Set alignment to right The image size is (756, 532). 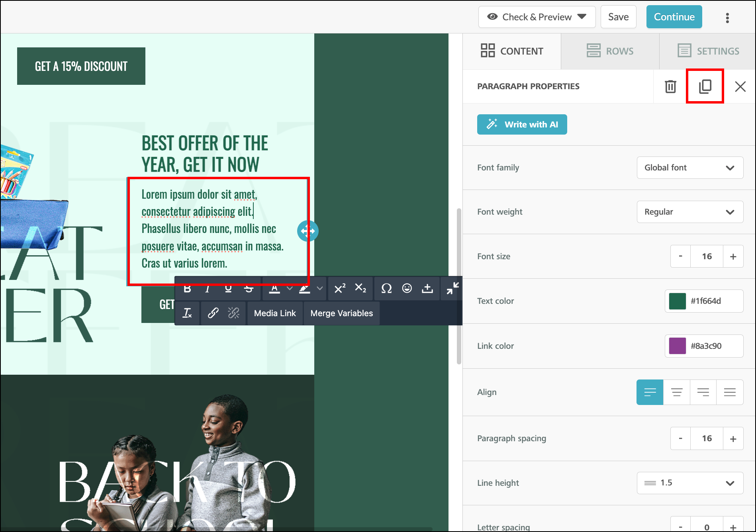[x=703, y=393]
